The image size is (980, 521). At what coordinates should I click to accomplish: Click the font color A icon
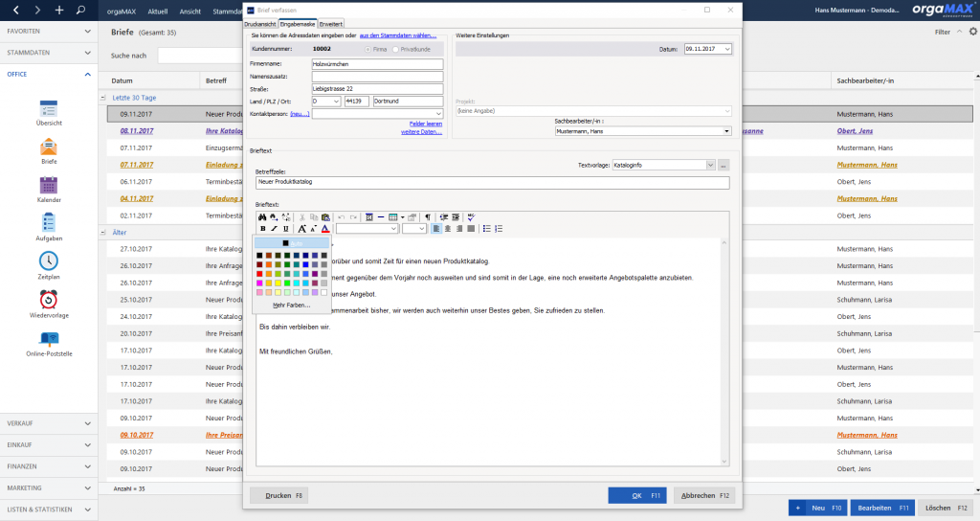[325, 228]
